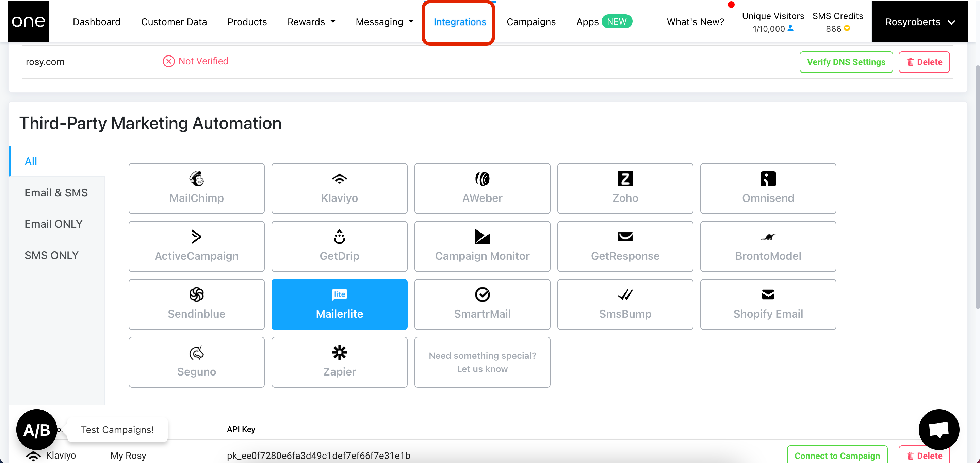This screenshot has width=980, height=463.
Task: Click the API Key column header
Action: click(x=241, y=429)
